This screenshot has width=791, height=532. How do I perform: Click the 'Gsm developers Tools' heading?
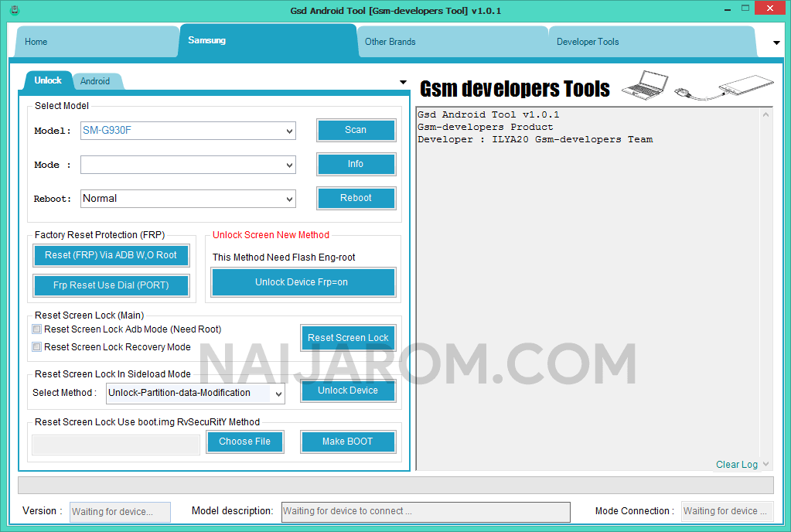(x=514, y=89)
